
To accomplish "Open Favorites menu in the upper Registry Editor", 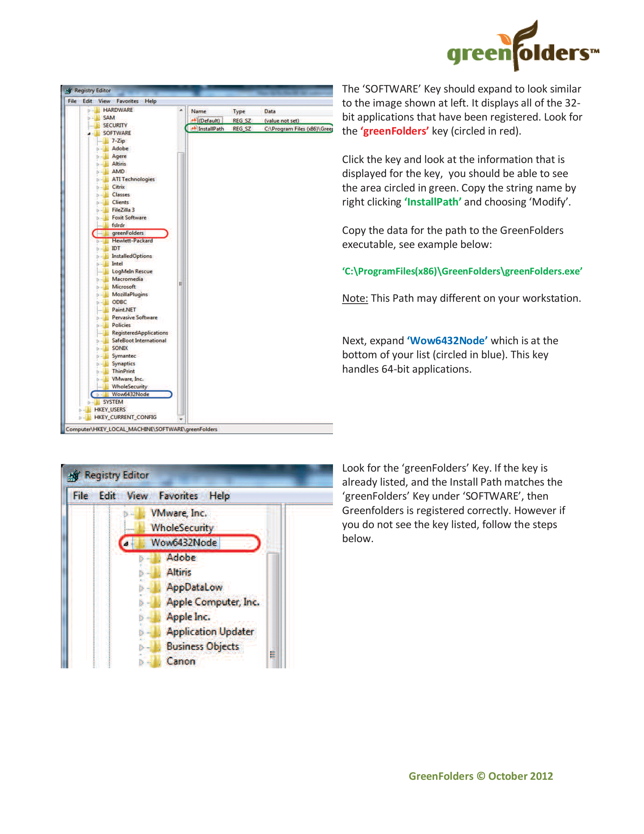I will 127,101.
